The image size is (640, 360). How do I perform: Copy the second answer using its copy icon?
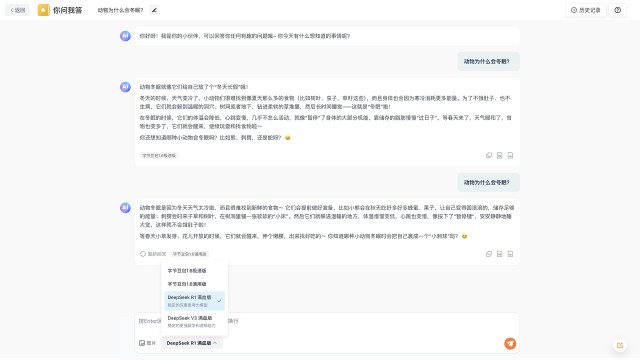(489, 254)
